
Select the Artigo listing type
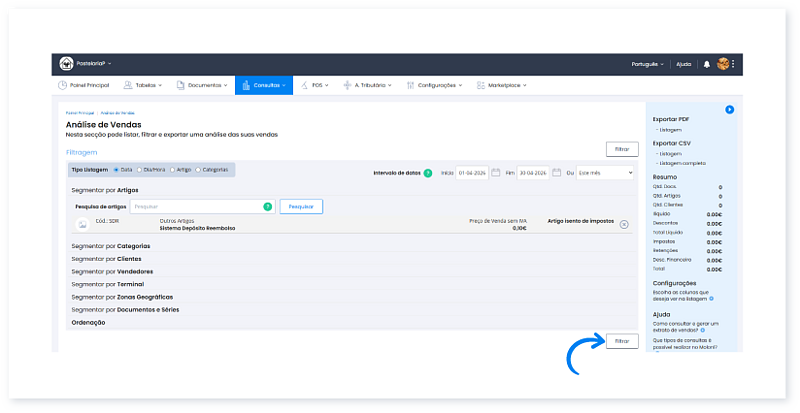click(x=173, y=169)
